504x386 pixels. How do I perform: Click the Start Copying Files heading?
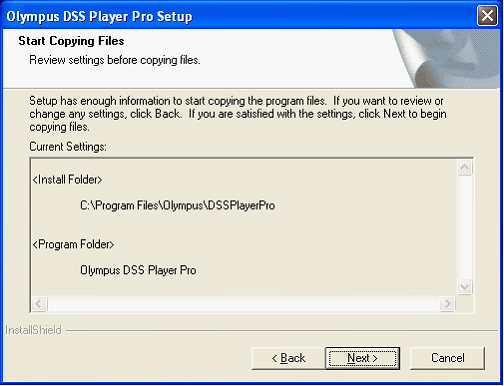(x=71, y=41)
